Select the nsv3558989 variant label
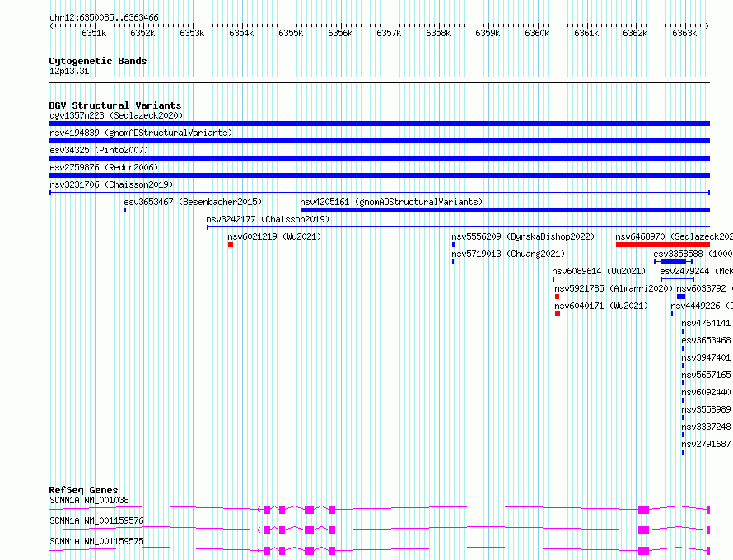 tap(706, 409)
